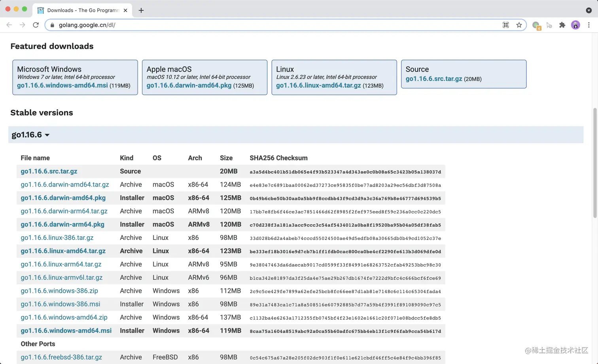Click checksum of go1.16.6.linux-amd64.tar.gz row
598x364 pixels.
click(345, 251)
